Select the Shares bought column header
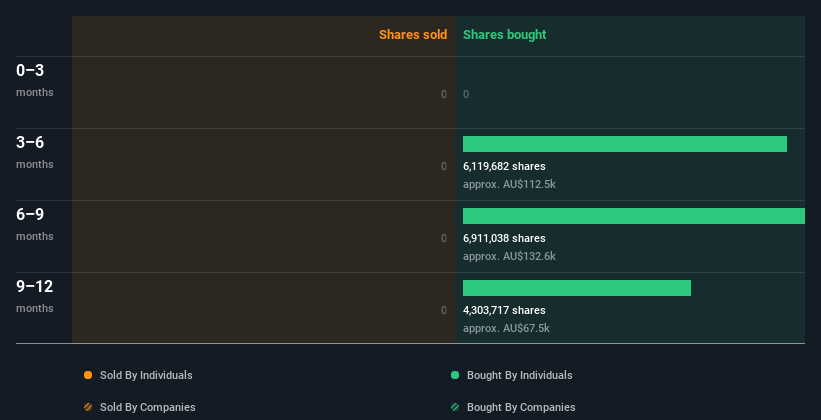821x420 pixels. coord(505,35)
